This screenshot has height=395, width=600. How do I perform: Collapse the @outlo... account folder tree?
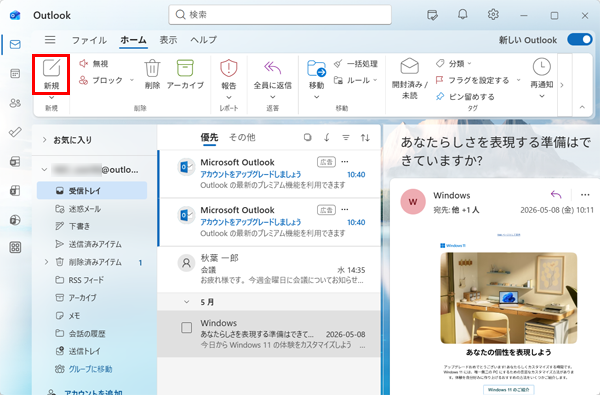pyautogui.click(x=45, y=170)
